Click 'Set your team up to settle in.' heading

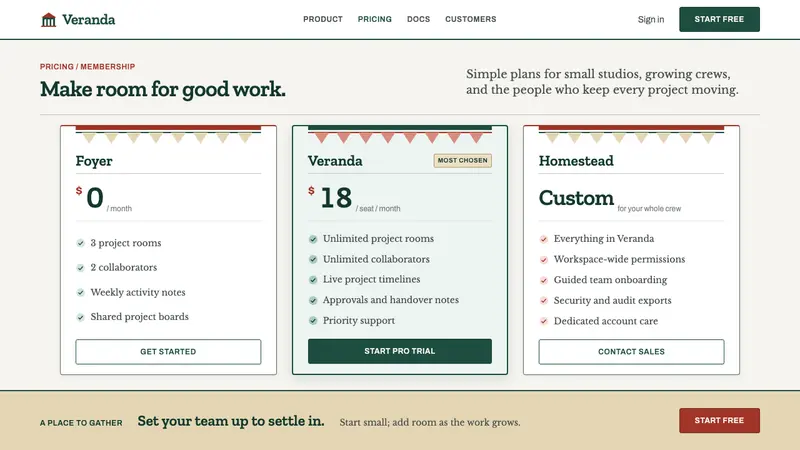(x=231, y=421)
